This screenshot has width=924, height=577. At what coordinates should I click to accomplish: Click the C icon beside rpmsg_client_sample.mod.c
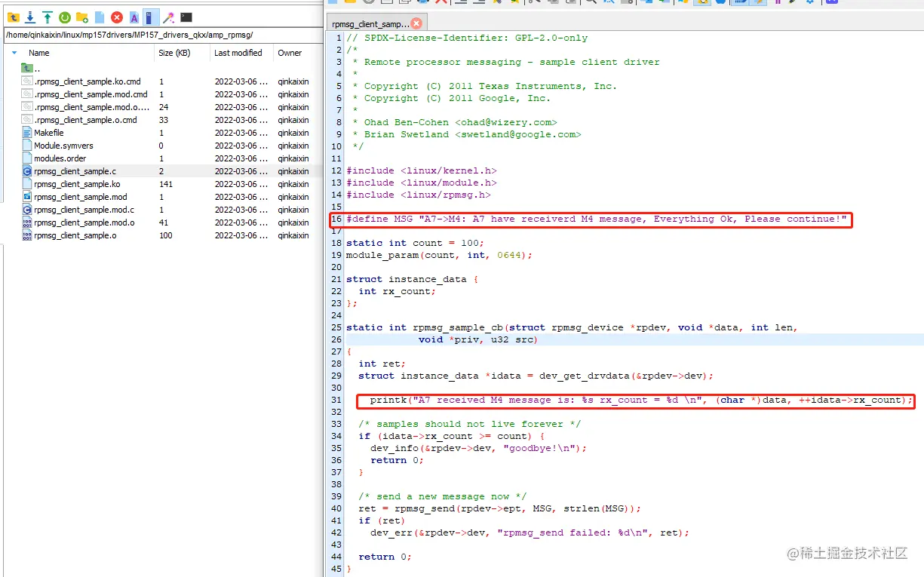(27, 210)
